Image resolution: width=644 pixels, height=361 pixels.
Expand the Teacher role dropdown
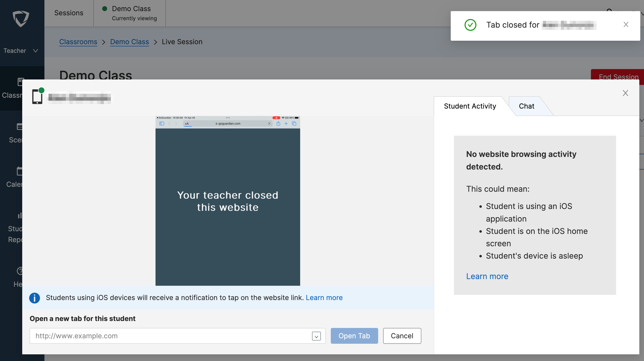click(x=21, y=51)
